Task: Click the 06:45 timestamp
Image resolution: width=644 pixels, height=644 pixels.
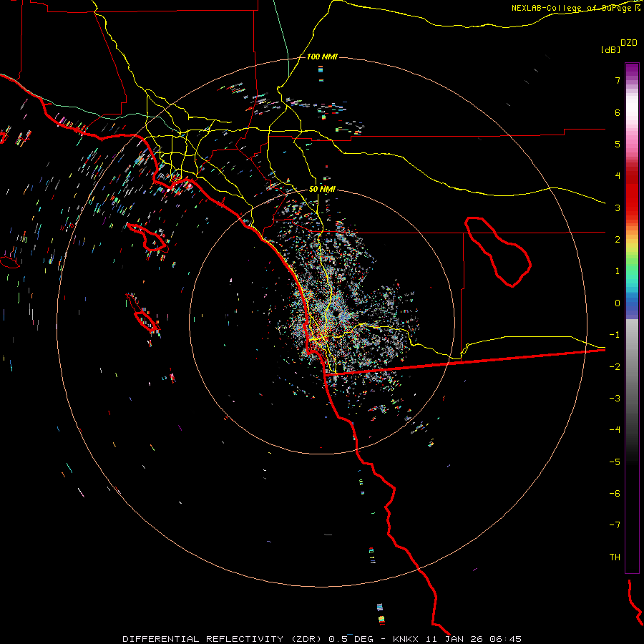Action: 506,639
